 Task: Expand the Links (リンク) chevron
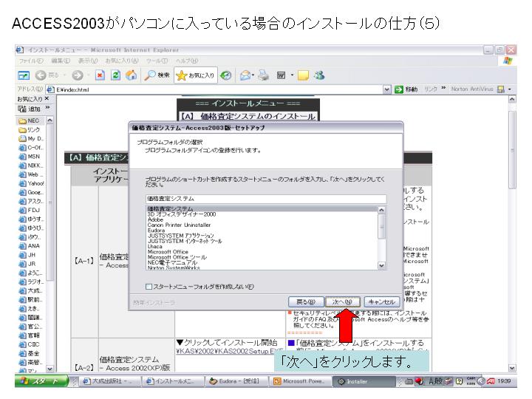tap(443, 88)
